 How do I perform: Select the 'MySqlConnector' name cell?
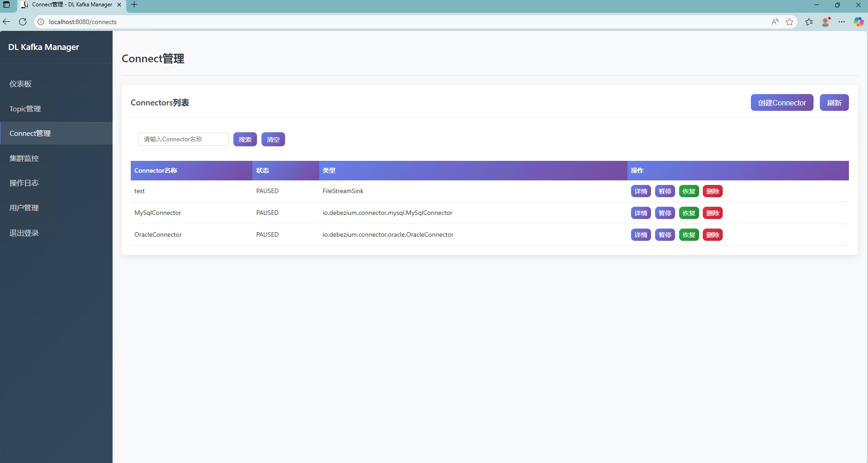192,213
